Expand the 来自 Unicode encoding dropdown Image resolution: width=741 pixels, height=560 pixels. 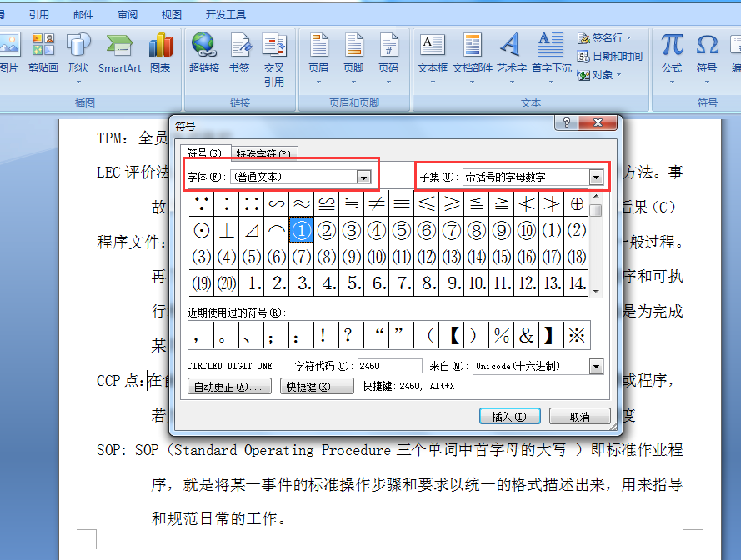pos(597,366)
